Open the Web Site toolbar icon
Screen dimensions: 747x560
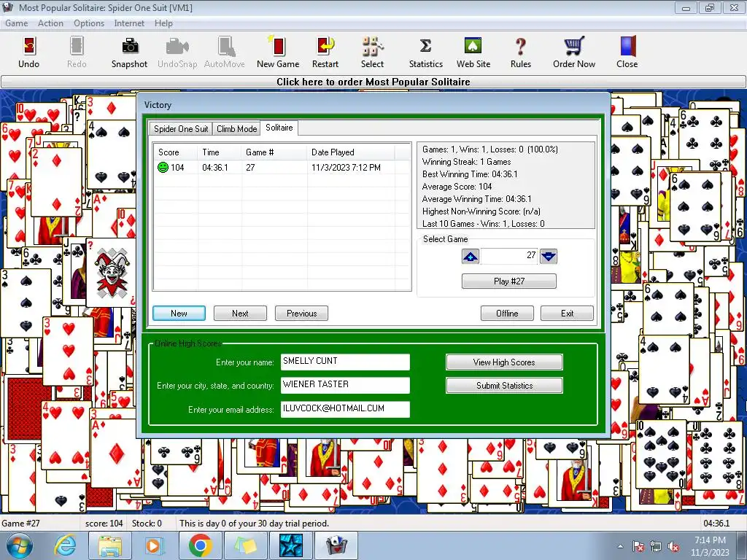[x=473, y=52]
